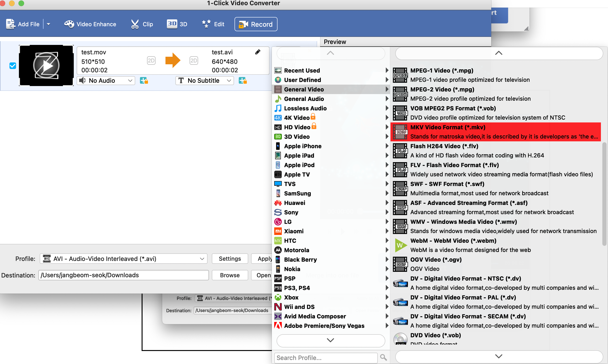608x364 pixels.
Task: Click the search magnifier icon
Action: [x=383, y=358]
